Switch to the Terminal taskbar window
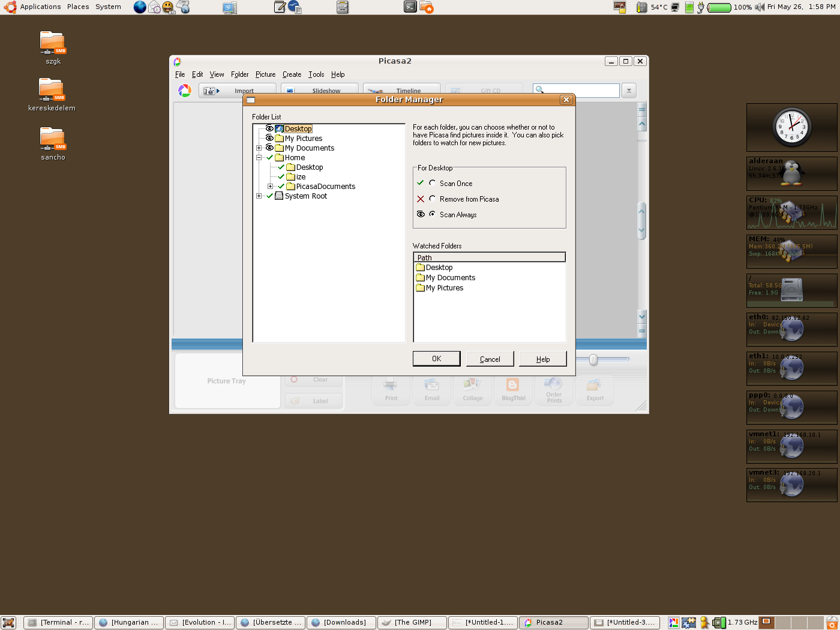The height and width of the screenshot is (630, 840). [58, 623]
